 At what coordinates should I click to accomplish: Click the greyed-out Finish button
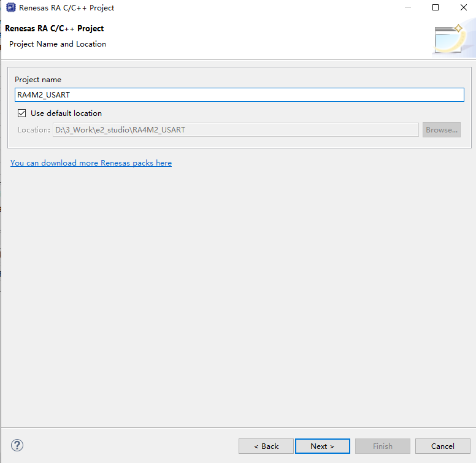click(383, 446)
